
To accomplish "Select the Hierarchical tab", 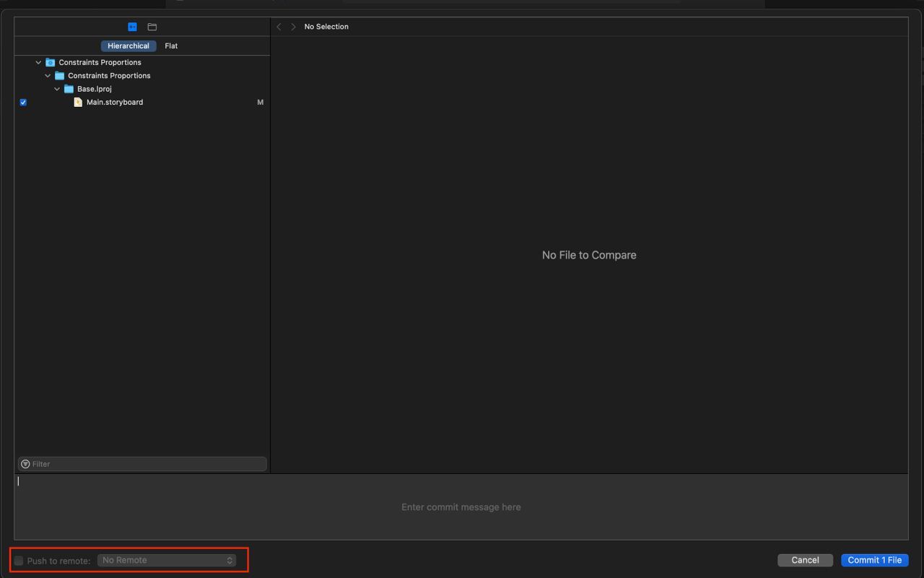I will pos(128,46).
